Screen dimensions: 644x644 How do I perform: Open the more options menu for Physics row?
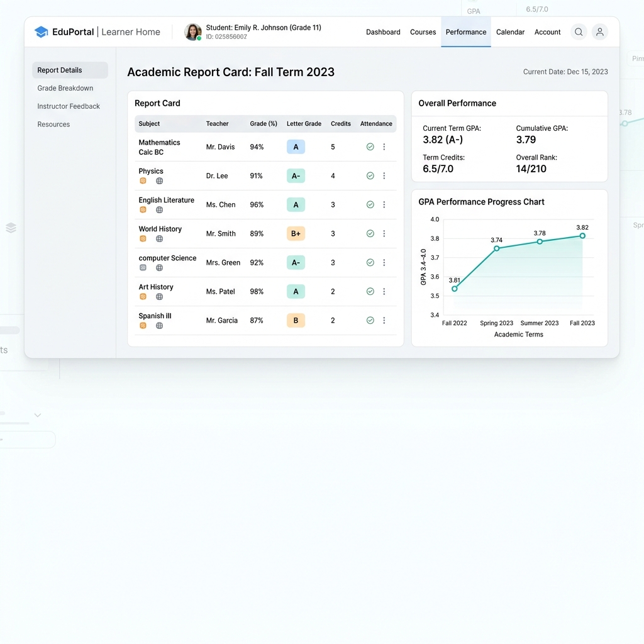[x=384, y=176]
